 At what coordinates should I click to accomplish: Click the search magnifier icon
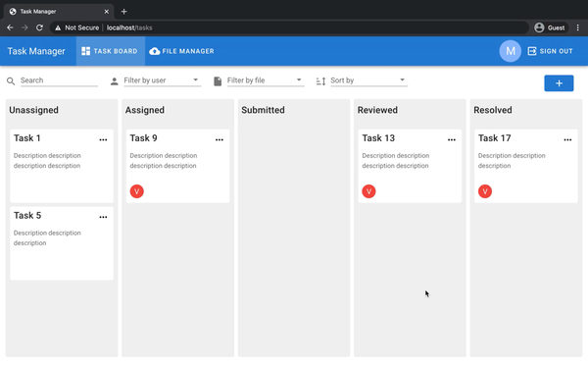pos(11,81)
